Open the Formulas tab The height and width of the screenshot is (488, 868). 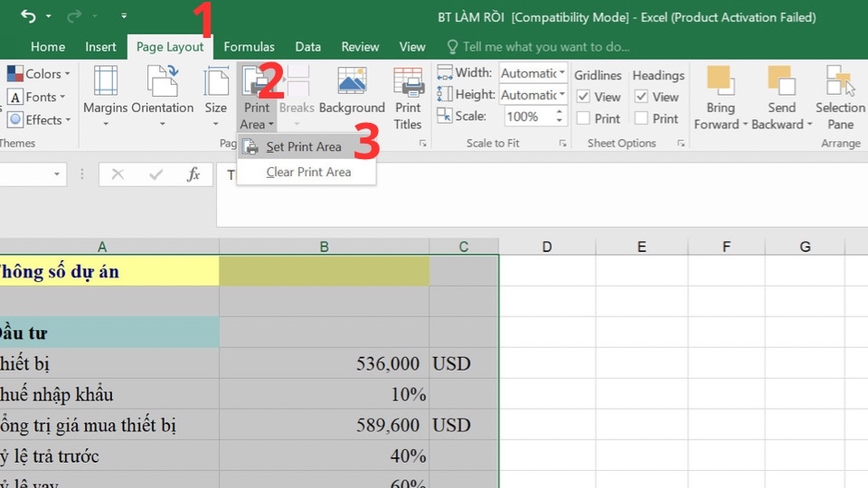coord(250,47)
